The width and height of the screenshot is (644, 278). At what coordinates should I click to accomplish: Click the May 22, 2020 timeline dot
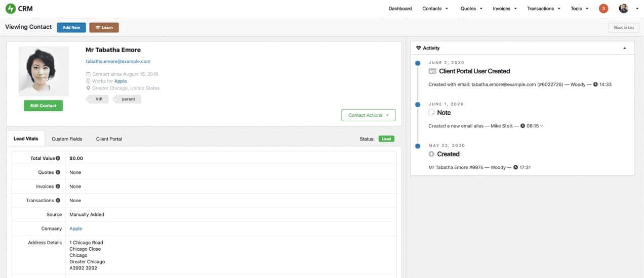click(418, 146)
